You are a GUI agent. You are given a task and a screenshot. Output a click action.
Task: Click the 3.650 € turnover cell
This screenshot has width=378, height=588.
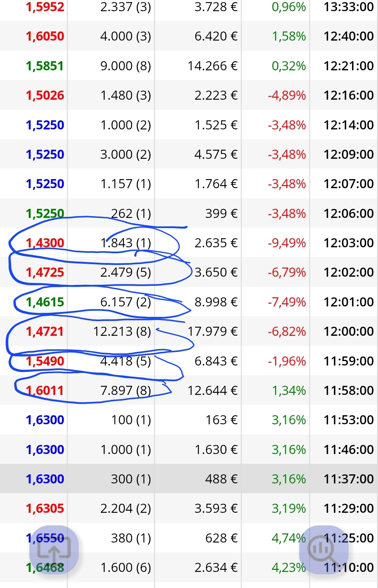pyautogui.click(x=216, y=272)
